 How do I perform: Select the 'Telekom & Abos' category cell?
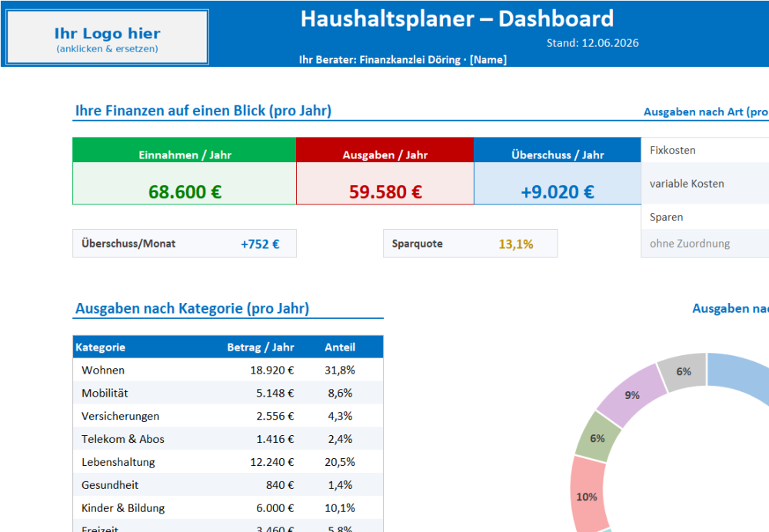(x=122, y=439)
